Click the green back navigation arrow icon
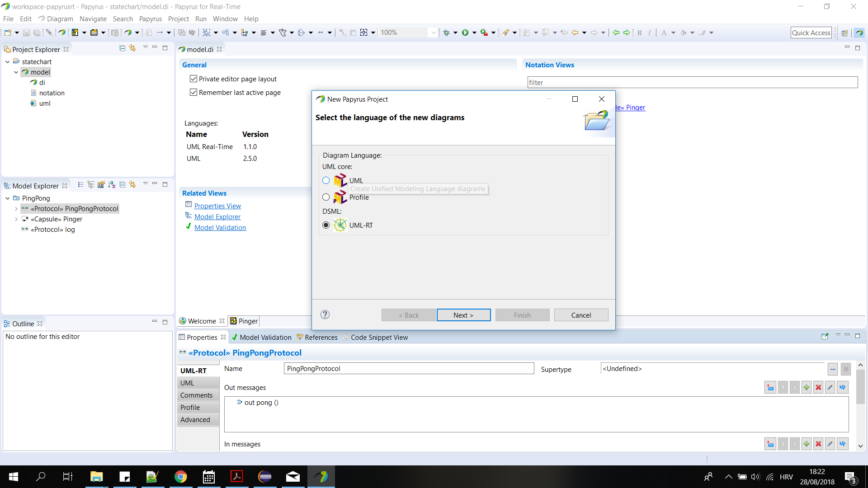The image size is (868, 488). pos(616,33)
